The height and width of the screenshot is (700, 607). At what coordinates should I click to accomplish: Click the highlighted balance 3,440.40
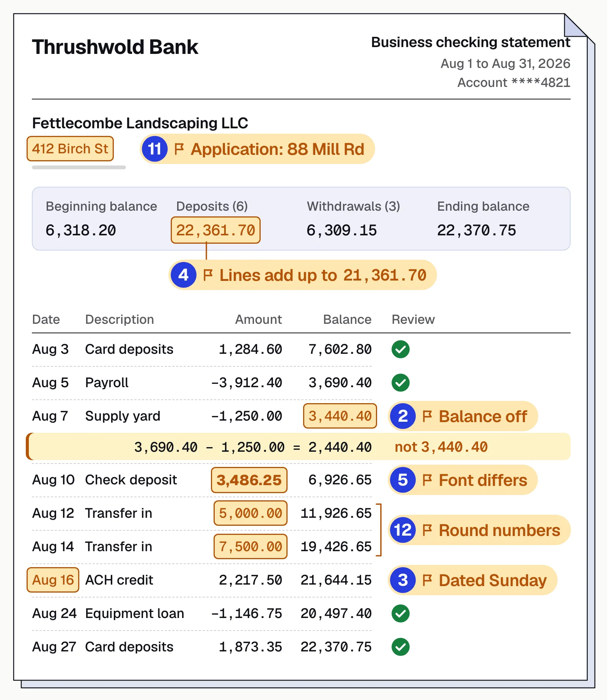coord(340,416)
